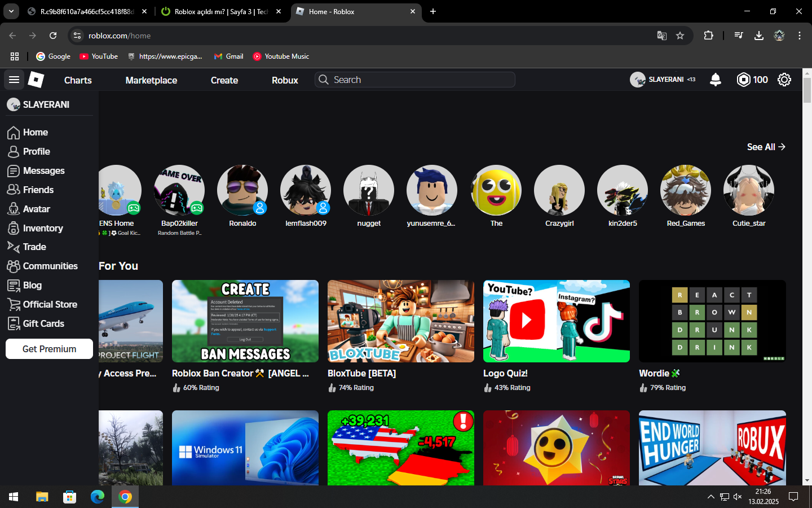
Task: Reload the current page
Action: tap(53, 36)
